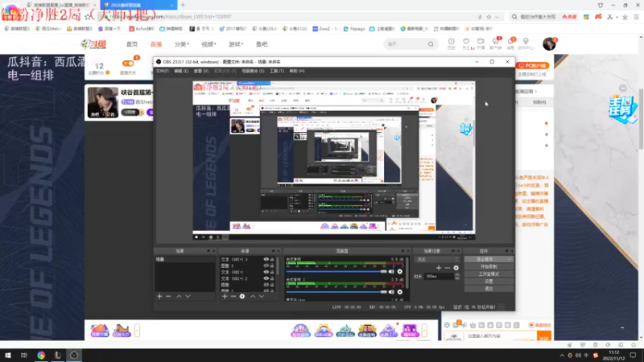This screenshot has height=362, width=644.
Task: Click 工作室模式 studio mode button
Action: click(489, 274)
